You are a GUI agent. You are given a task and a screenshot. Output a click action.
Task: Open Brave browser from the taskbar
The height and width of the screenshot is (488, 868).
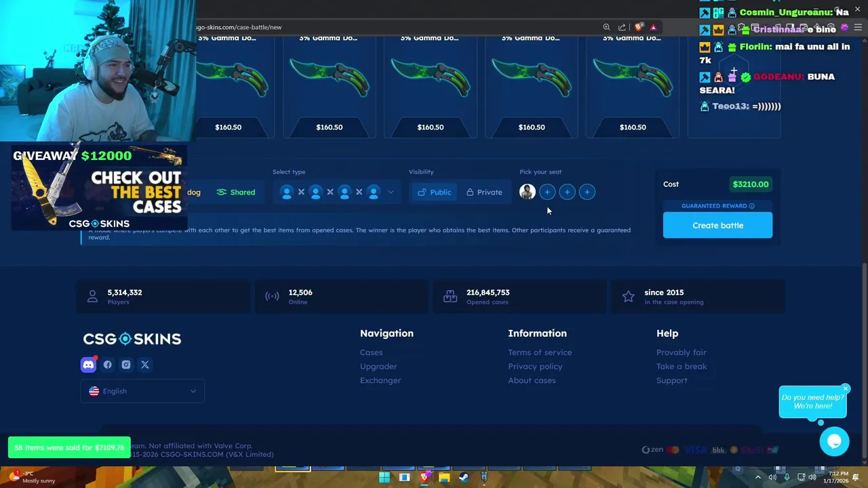click(x=425, y=477)
